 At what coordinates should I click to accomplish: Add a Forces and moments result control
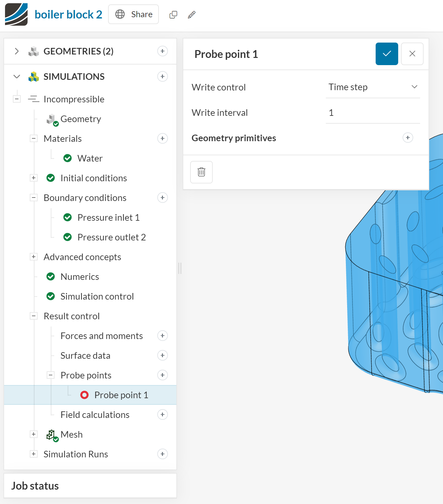point(162,336)
